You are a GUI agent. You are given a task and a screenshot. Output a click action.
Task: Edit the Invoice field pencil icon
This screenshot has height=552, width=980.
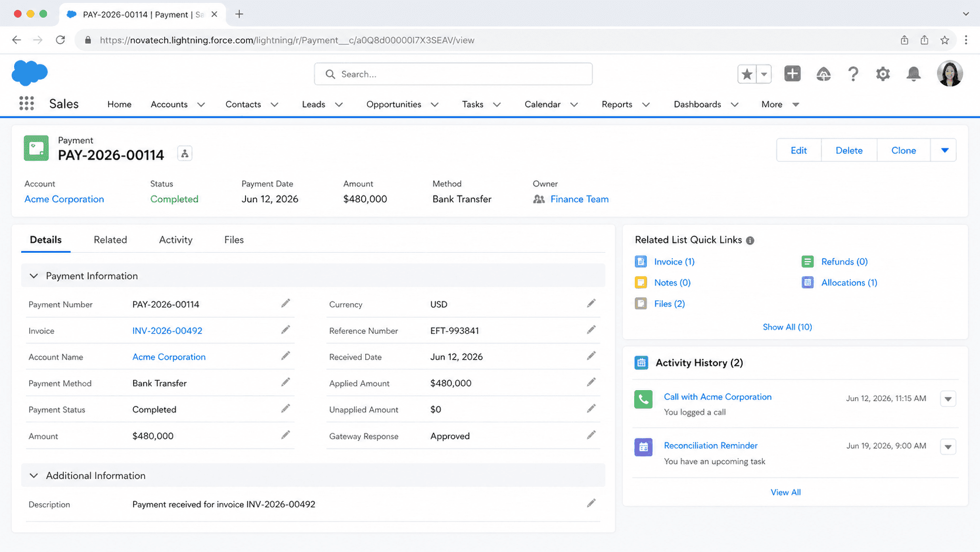pos(285,330)
